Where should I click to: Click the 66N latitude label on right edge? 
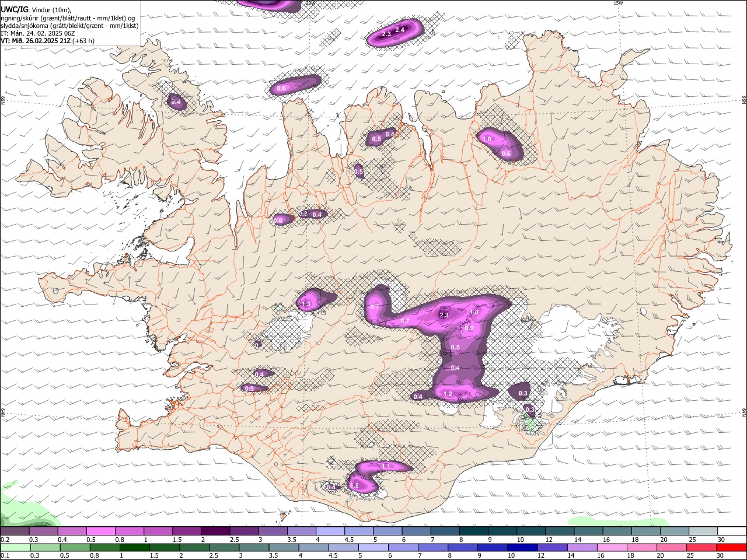point(744,100)
